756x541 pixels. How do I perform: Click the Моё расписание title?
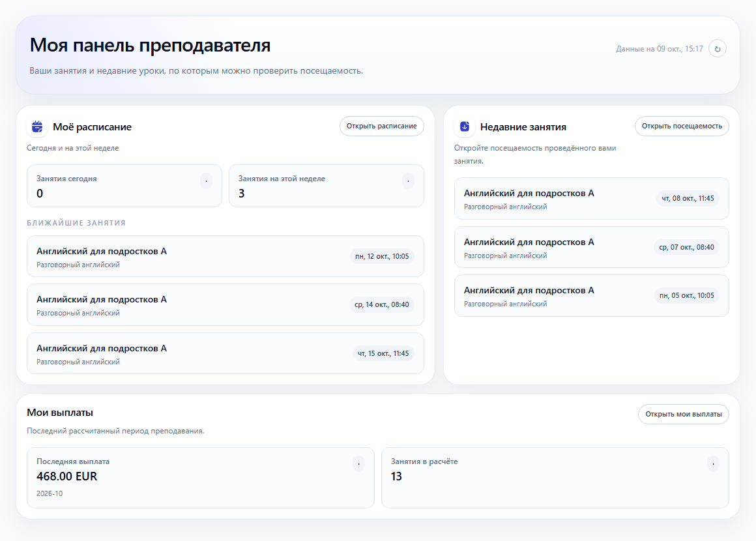pyautogui.click(x=92, y=127)
